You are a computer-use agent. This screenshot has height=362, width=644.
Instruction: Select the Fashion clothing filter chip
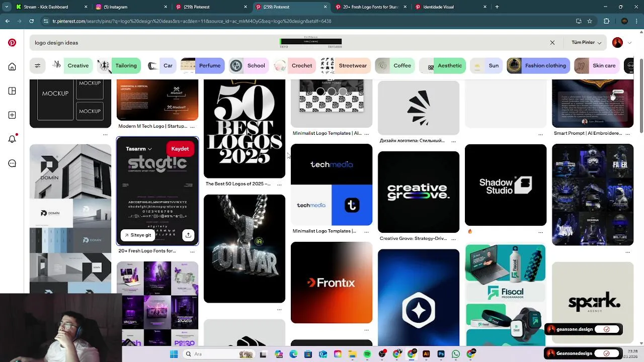538,66
